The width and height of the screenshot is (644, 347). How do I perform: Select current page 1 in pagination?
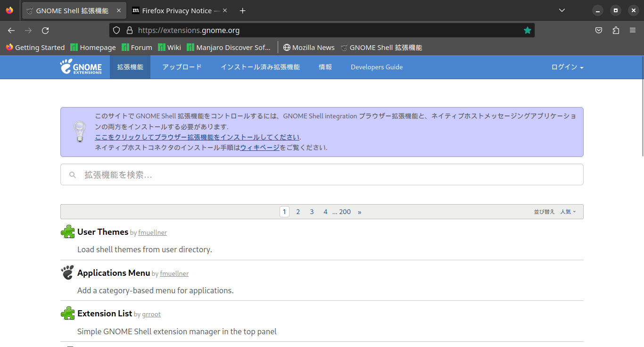click(284, 212)
